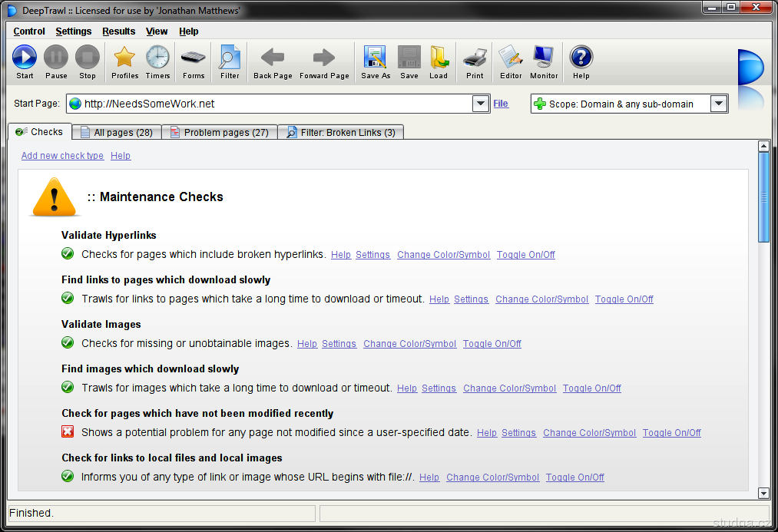Click the Print icon in toolbar
This screenshot has height=532, width=778.
click(475, 58)
